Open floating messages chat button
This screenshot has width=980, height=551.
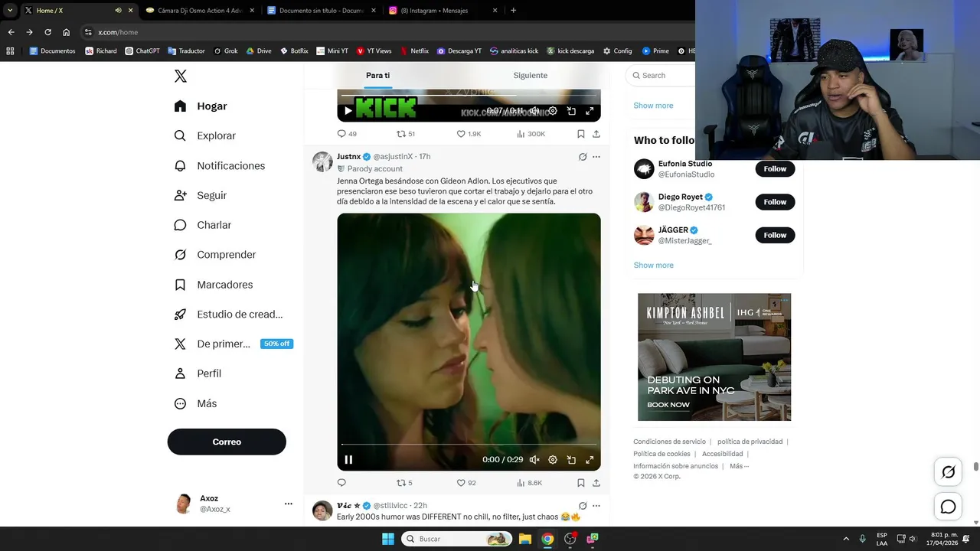coord(948,507)
